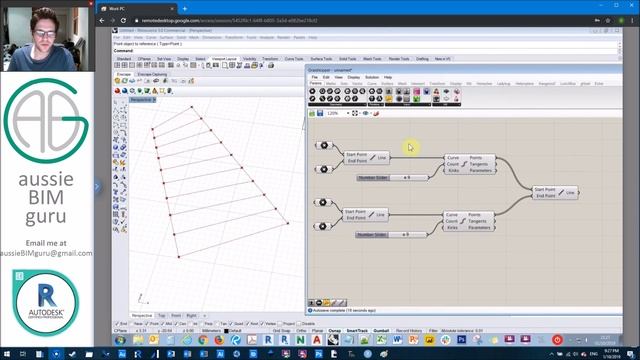Toggle the End osnap checkbox
The height and width of the screenshot is (360, 640).
coord(117,324)
